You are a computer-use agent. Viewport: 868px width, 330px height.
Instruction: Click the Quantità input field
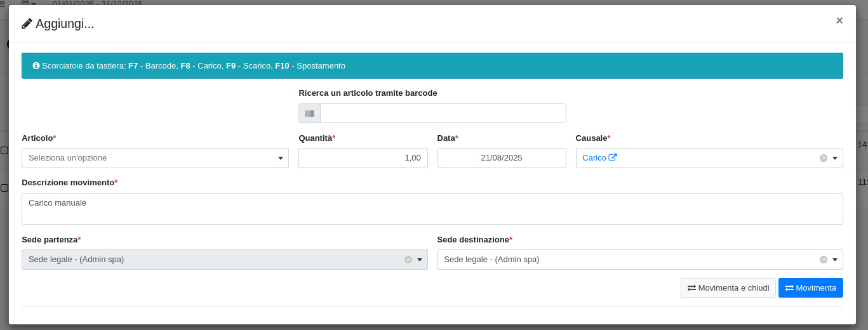pyautogui.click(x=363, y=158)
